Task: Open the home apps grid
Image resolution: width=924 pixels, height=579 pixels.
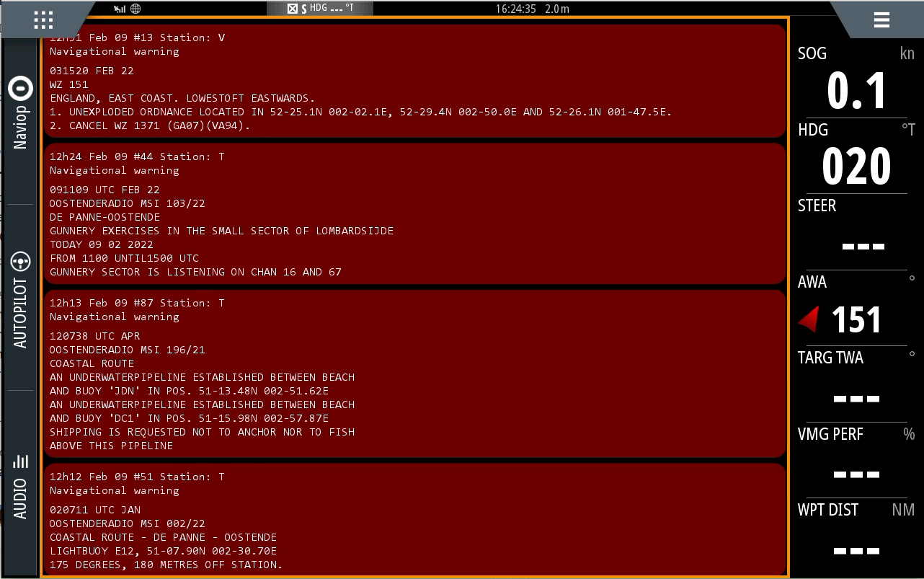Action: (44, 19)
